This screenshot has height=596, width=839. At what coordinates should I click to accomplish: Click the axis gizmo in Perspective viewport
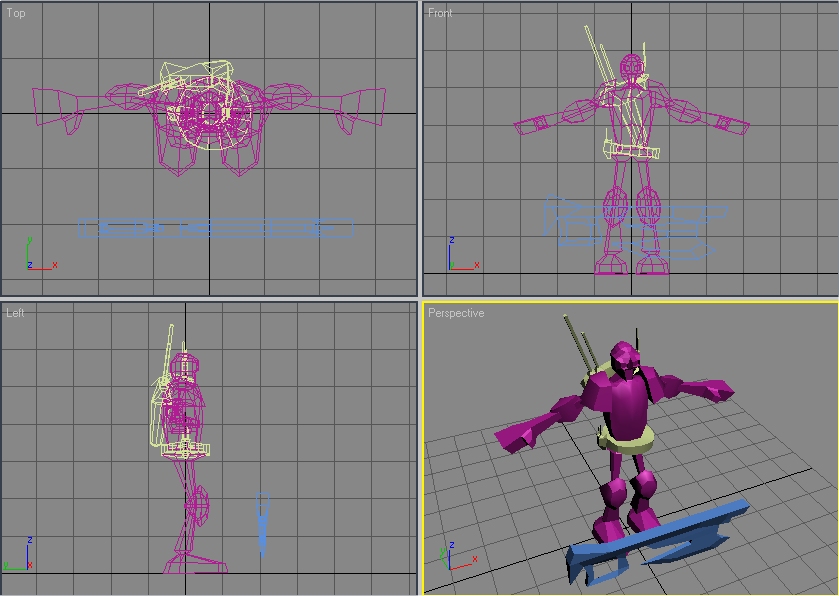tap(457, 556)
